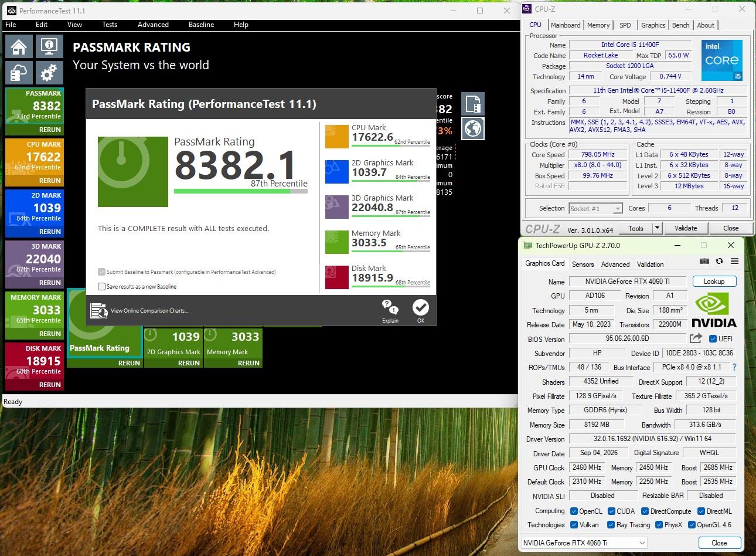
Task: Click RERUN under the 3D Mark tile
Action: tap(50, 283)
